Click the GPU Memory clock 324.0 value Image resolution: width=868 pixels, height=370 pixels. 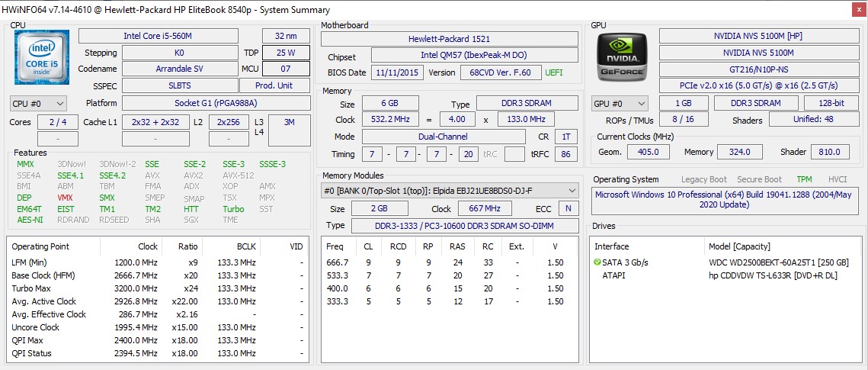pos(739,152)
